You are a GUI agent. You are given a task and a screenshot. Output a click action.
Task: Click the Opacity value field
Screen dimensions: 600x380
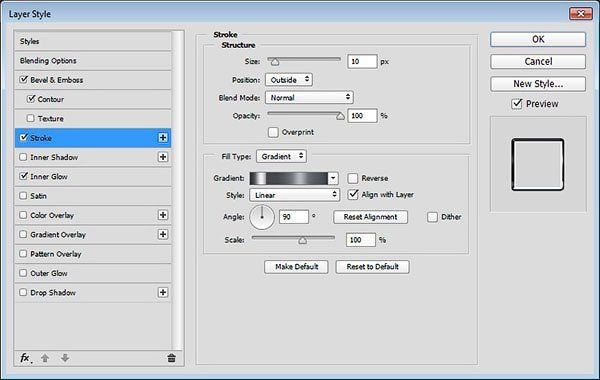(362, 116)
